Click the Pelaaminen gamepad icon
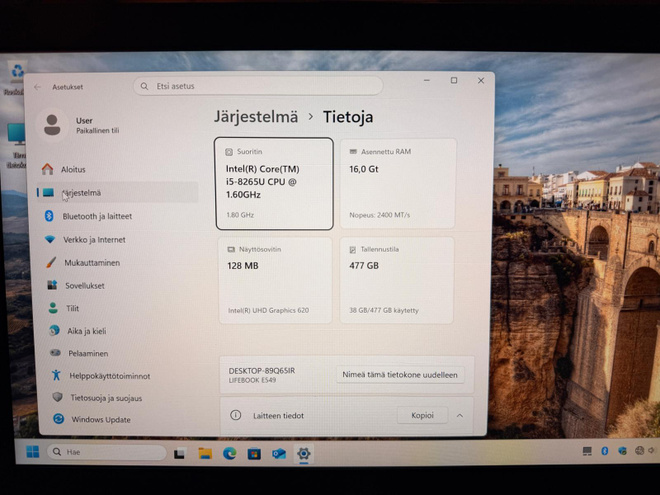Image resolution: width=660 pixels, height=495 pixels. click(56, 353)
